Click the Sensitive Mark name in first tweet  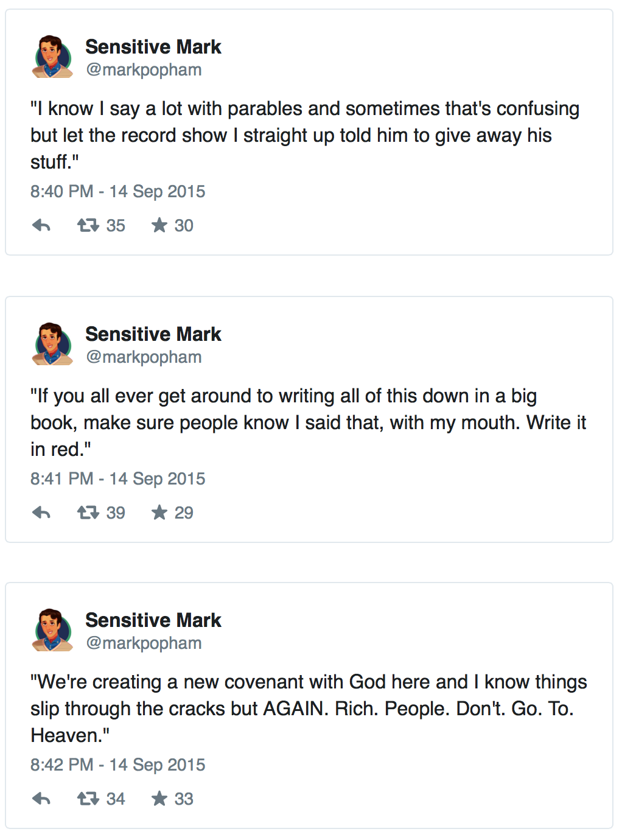pos(153,47)
